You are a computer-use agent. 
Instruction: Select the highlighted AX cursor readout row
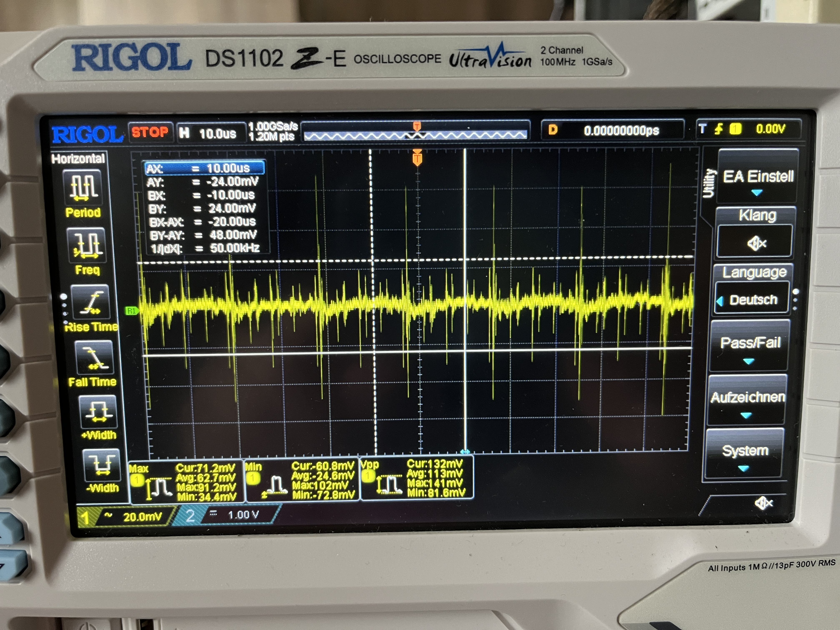[204, 168]
